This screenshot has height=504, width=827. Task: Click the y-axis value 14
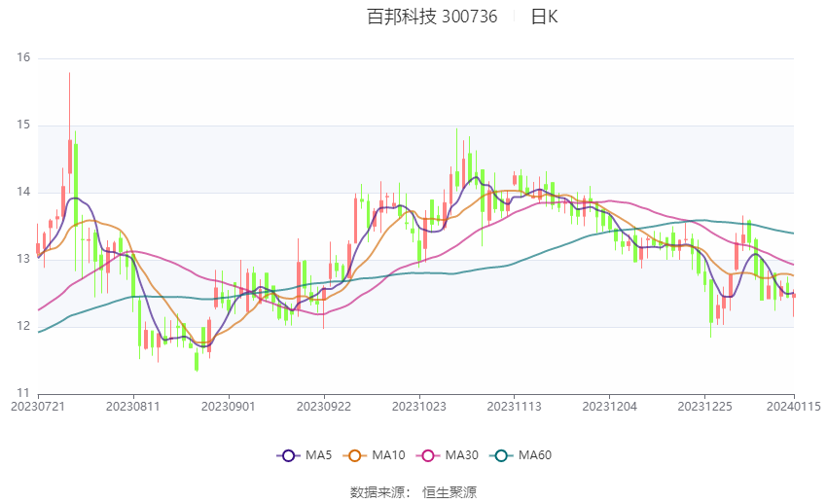pyautogui.click(x=23, y=193)
